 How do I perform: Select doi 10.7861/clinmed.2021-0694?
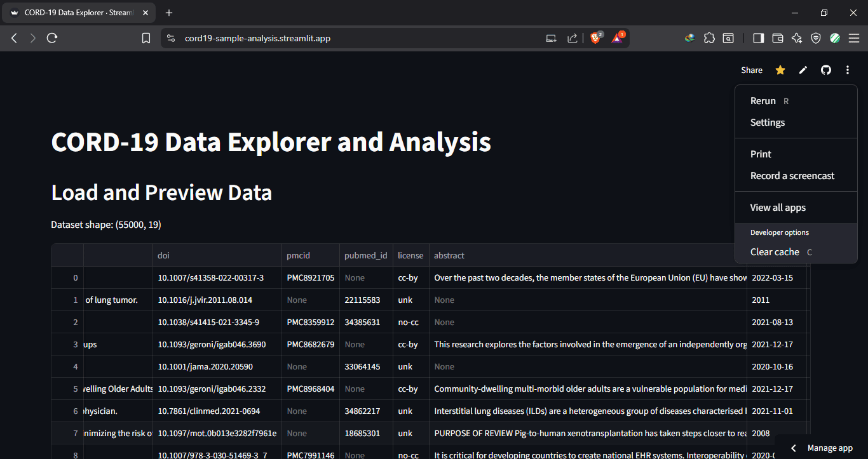point(217,411)
